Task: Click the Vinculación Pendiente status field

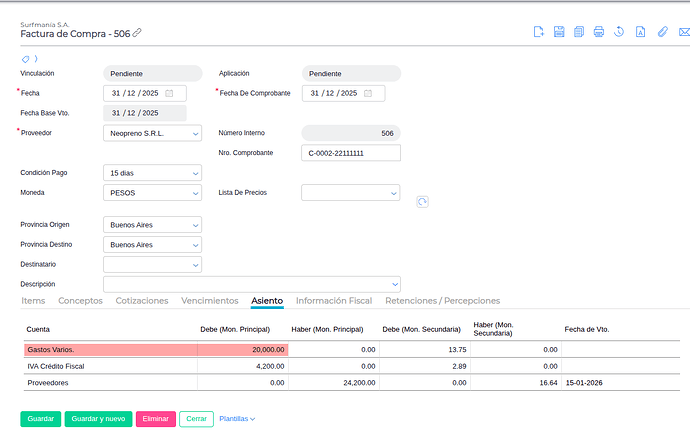Action: 152,73
